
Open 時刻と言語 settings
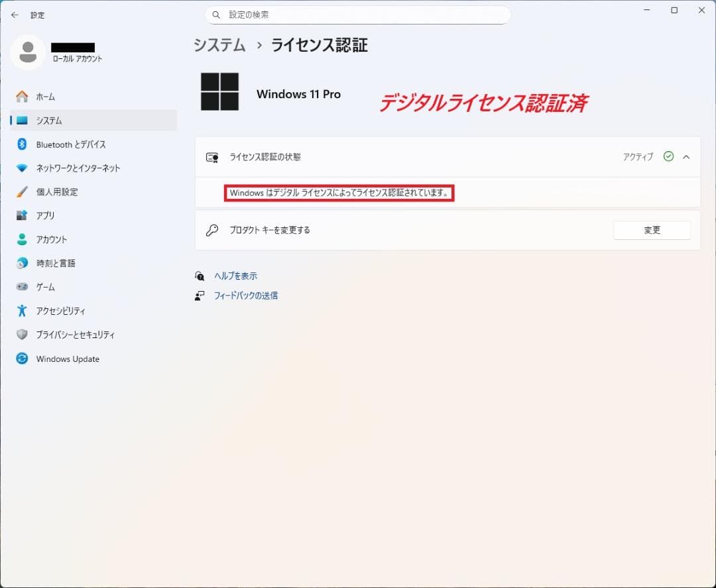[x=93, y=263]
